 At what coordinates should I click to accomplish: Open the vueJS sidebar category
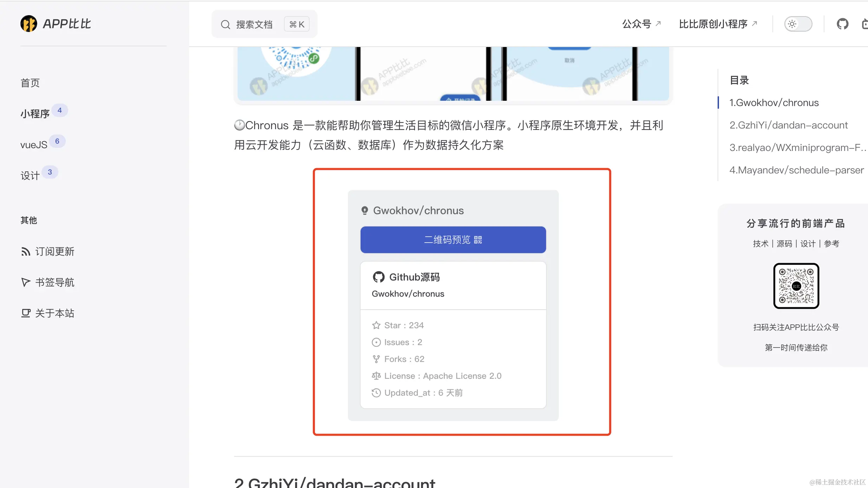(x=34, y=145)
